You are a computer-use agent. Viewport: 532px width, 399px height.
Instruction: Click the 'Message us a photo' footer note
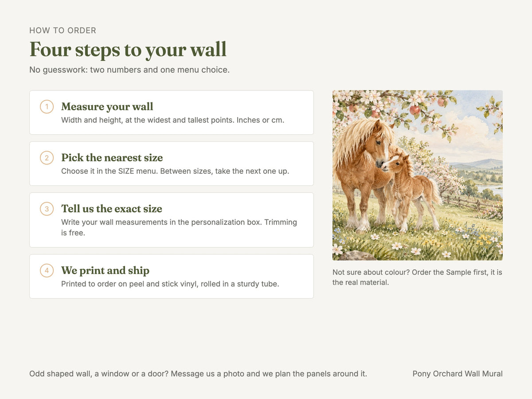pos(198,374)
